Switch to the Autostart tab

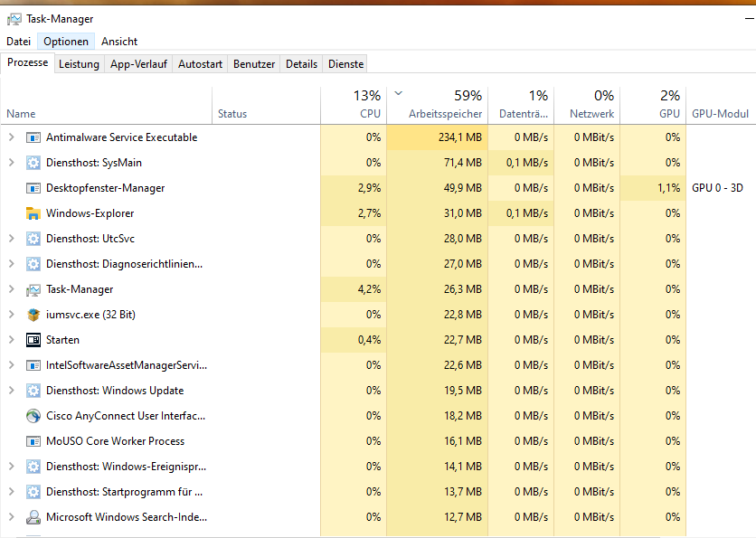coord(200,64)
